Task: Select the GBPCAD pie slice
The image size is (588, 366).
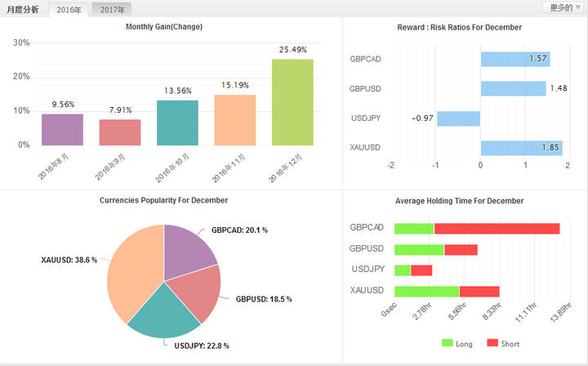Action: [x=185, y=252]
